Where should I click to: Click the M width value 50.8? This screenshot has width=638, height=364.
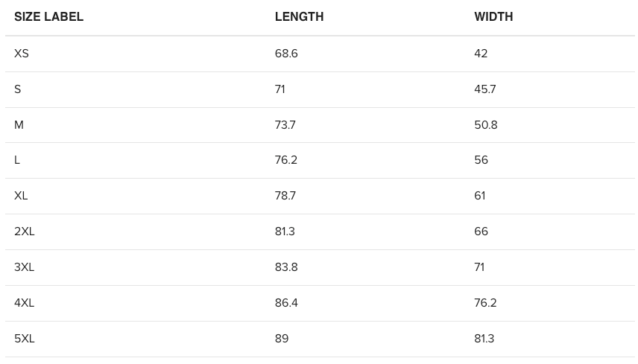pos(485,125)
